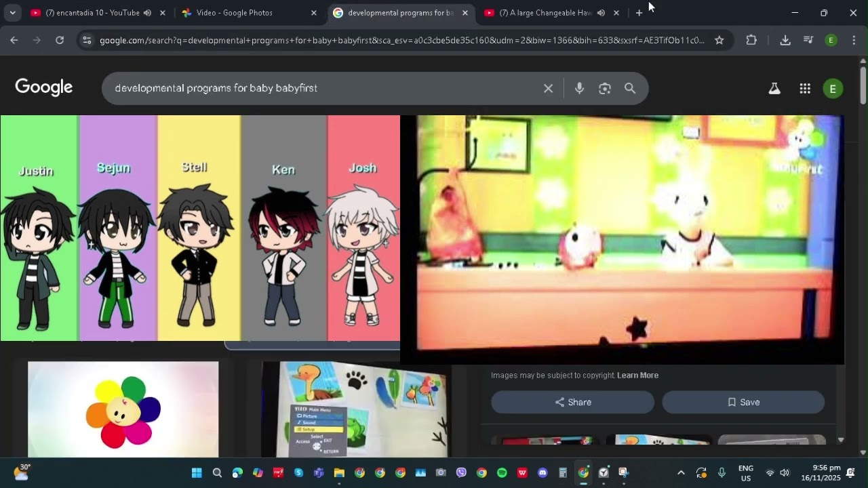The width and height of the screenshot is (868, 488).
Task: View site information icon in address bar
Action: [87, 41]
